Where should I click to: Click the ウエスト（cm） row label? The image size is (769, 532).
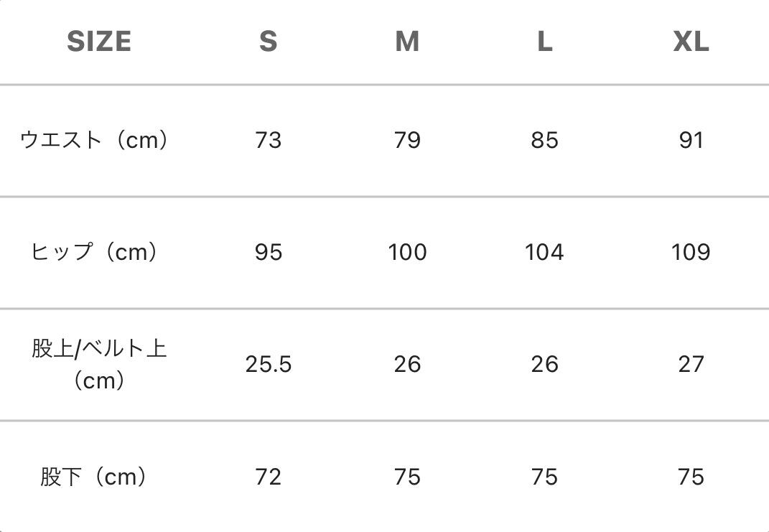point(95,139)
